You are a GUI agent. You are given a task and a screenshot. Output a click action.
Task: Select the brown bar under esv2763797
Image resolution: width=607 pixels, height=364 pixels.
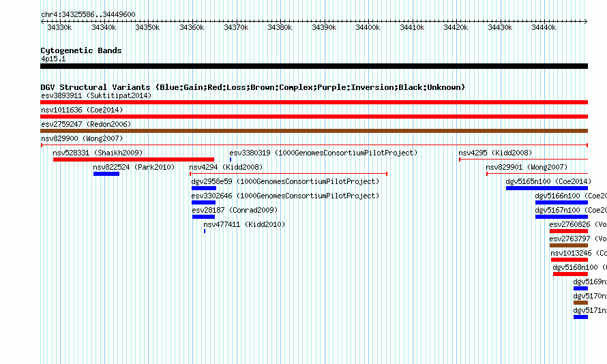tap(569, 245)
